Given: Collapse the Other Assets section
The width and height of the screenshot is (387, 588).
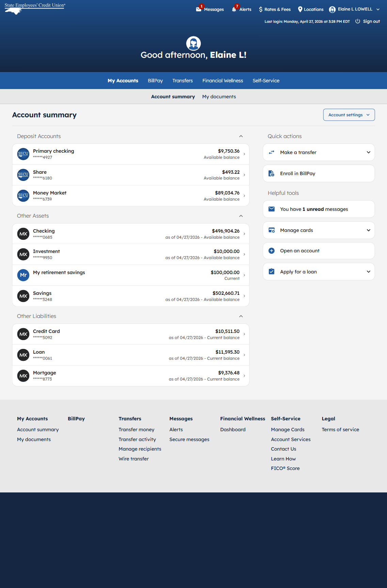Looking at the screenshot, I should click(x=241, y=216).
